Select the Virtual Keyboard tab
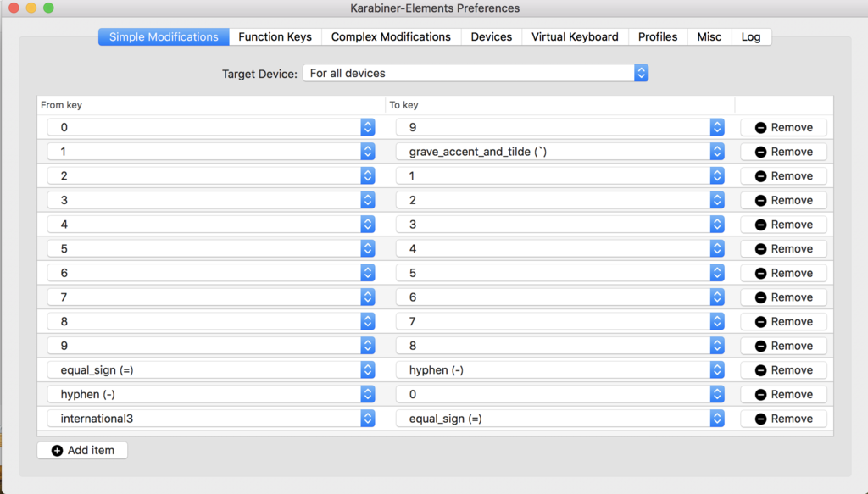 [575, 37]
